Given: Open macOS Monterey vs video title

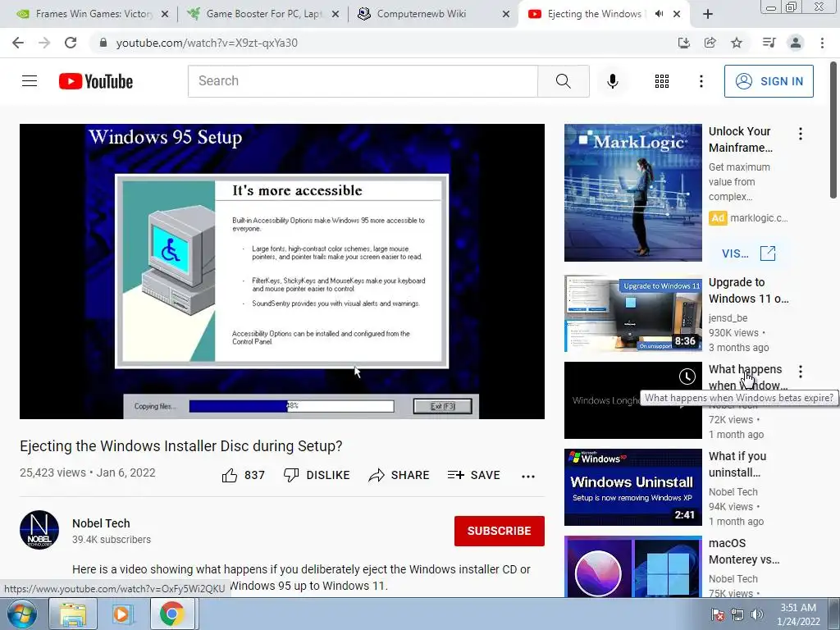Looking at the screenshot, I should click(743, 551).
